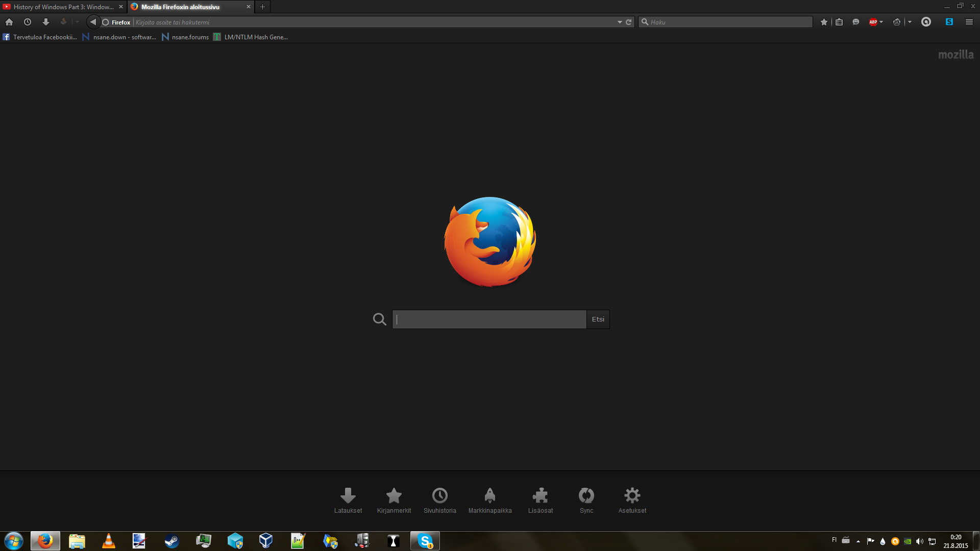
Task: Click the back navigation arrow
Action: tap(93, 22)
